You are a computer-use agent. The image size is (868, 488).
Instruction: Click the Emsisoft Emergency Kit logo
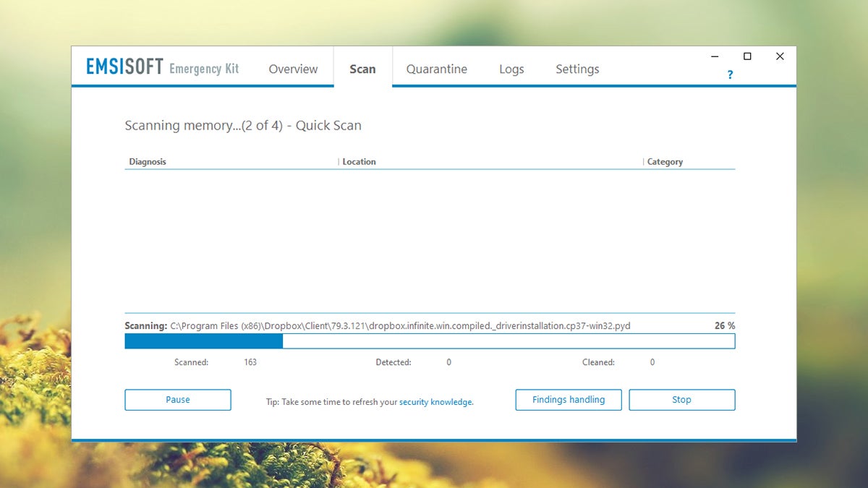pyautogui.click(x=162, y=68)
